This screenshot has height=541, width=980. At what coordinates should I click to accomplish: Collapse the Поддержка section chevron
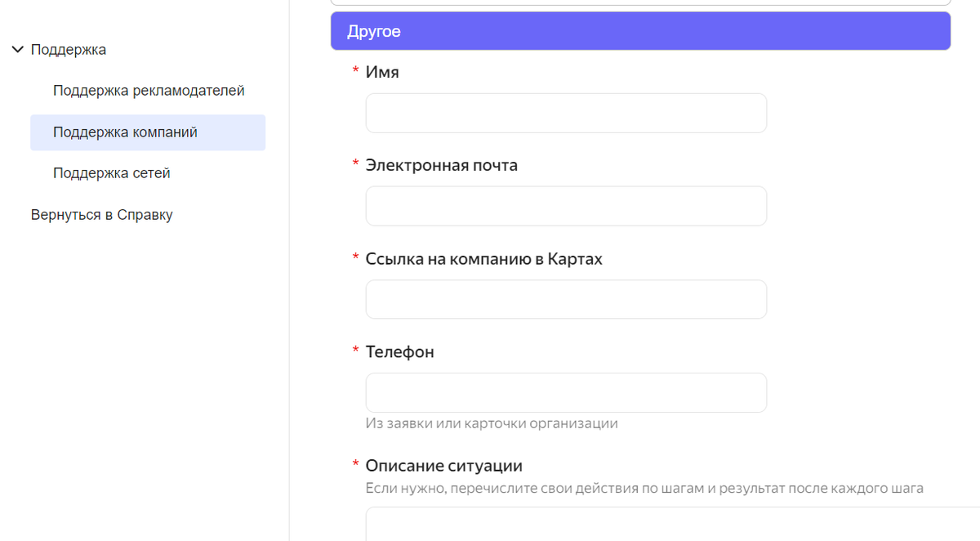click(x=18, y=50)
